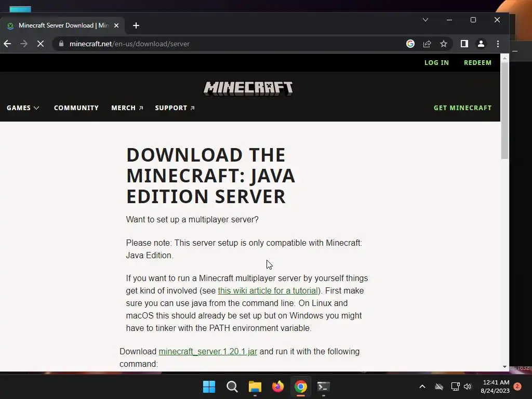This screenshot has height=399, width=532.
Task: Open network settings from tray
Action: (455, 387)
